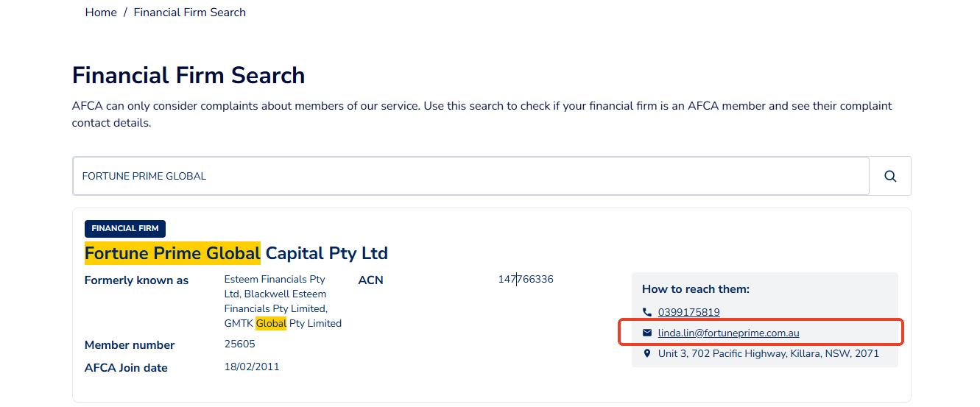The width and height of the screenshot is (980, 407).
Task: Click the "Formerly known as" label
Action: 136,280
